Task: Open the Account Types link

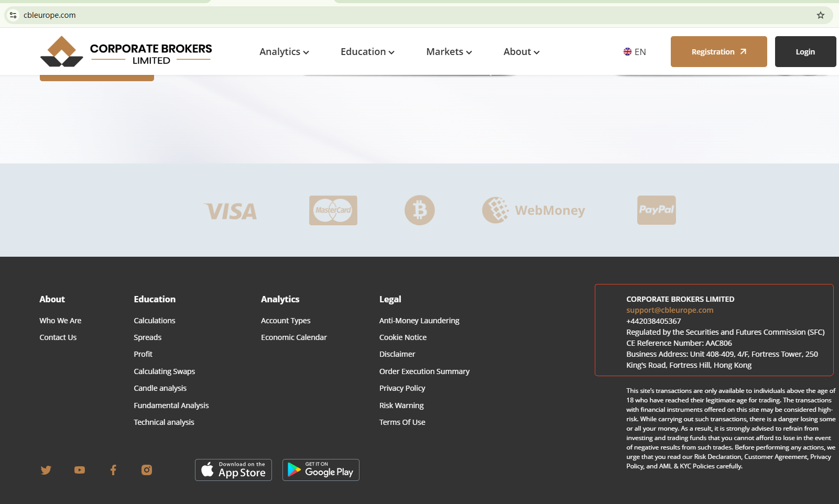Action: click(286, 321)
